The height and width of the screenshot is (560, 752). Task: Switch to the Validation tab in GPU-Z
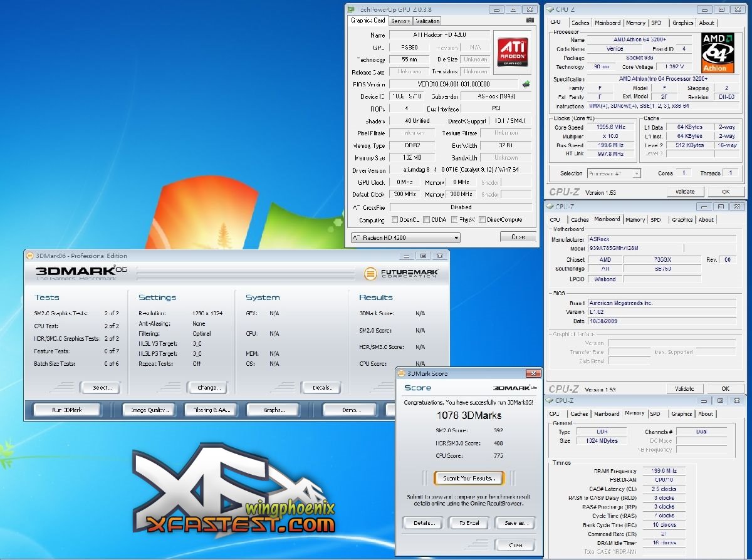[x=427, y=21]
